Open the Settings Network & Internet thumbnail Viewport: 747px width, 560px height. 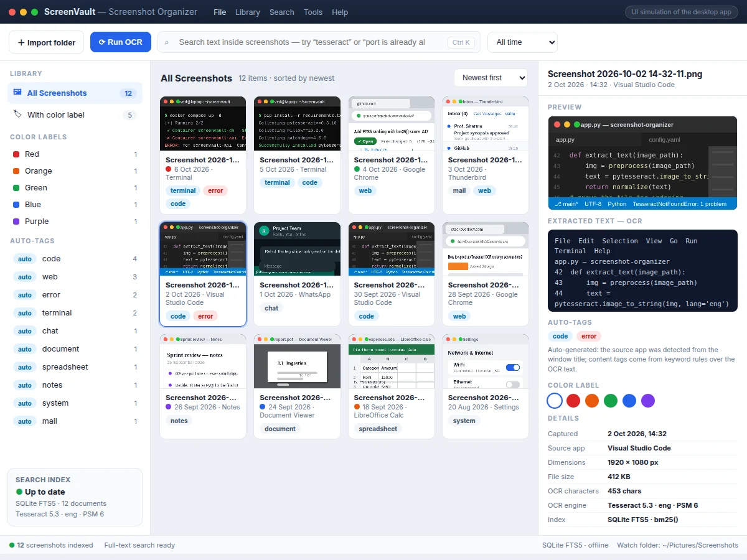[x=486, y=362]
